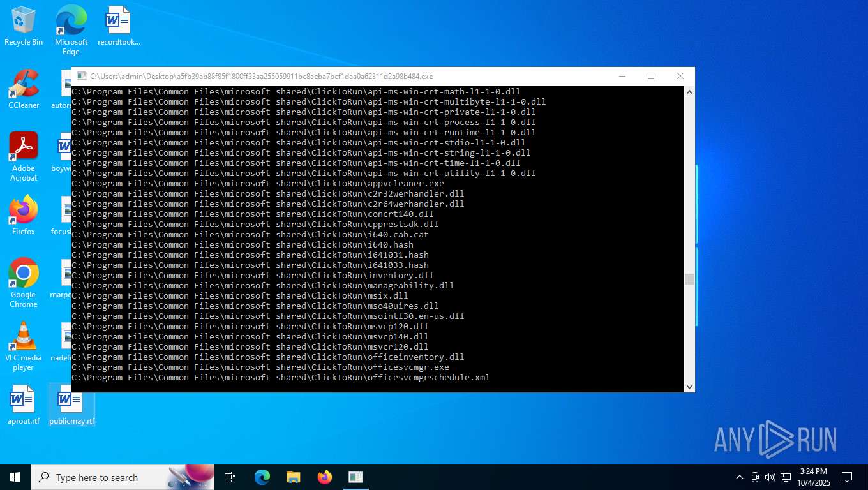Screen dimensions: 868x490
Task: Click the console window title path text
Action: (x=262, y=77)
